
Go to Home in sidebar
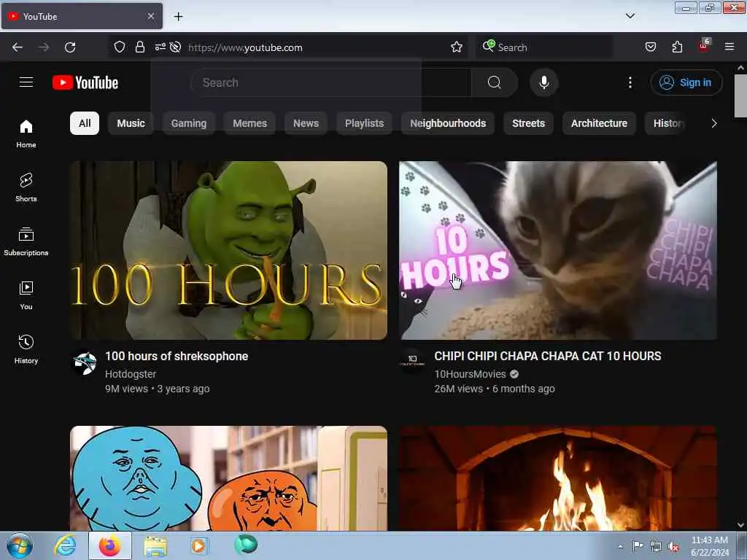coord(26,134)
